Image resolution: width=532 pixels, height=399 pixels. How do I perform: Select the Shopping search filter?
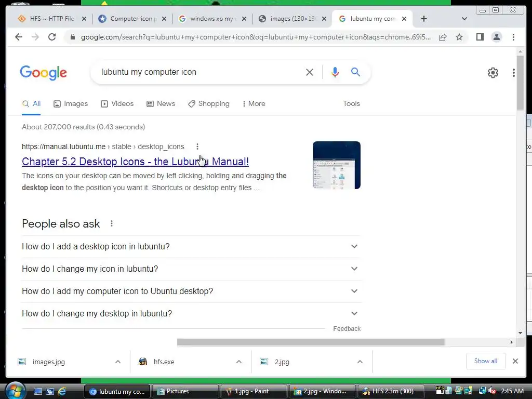click(209, 104)
